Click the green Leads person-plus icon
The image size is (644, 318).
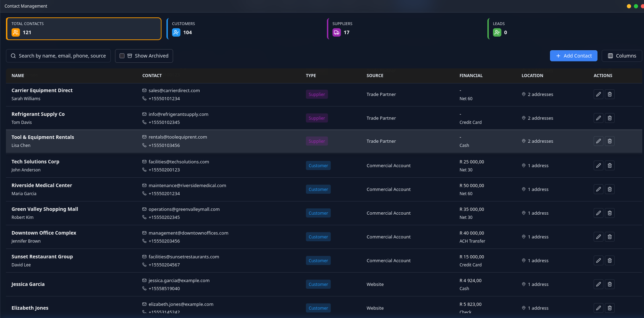point(497,33)
